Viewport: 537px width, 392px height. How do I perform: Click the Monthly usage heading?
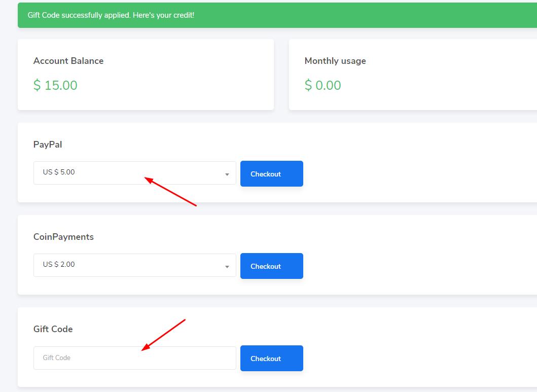pyautogui.click(x=335, y=61)
